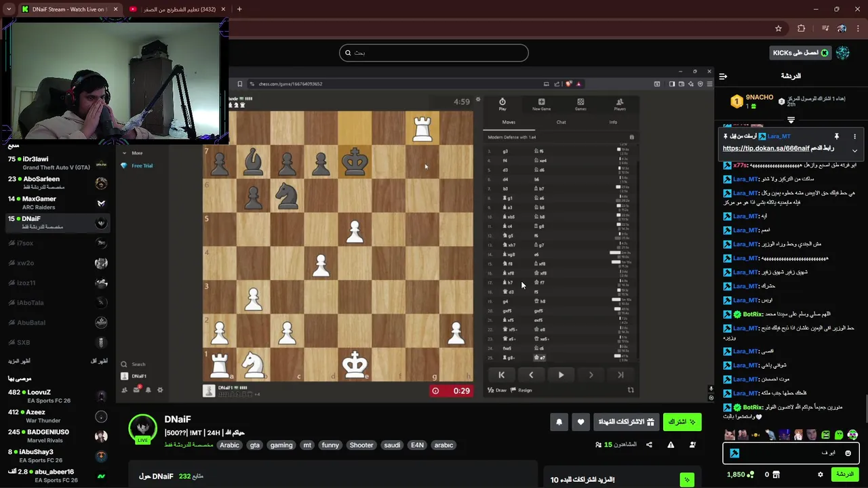
Task: Open emoji picker in chat input
Action: click(x=848, y=453)
